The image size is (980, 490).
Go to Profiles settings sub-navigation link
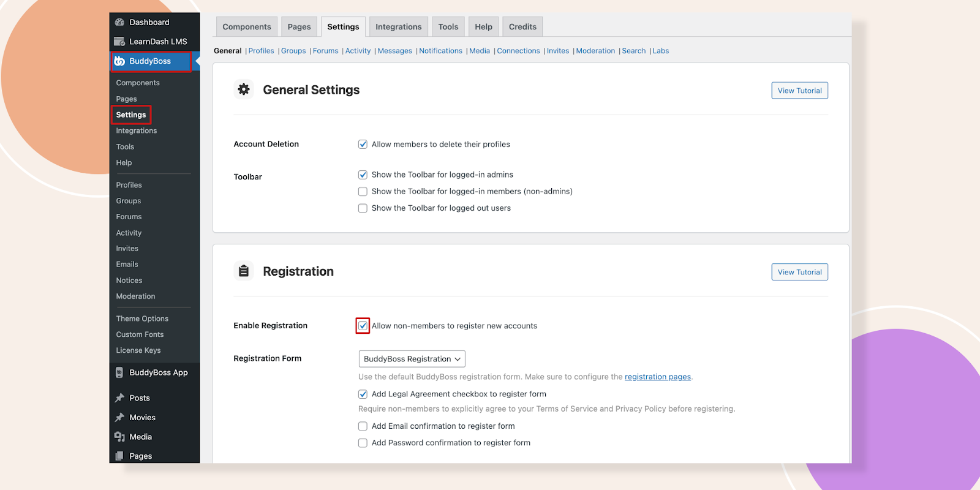pos(261,51)
